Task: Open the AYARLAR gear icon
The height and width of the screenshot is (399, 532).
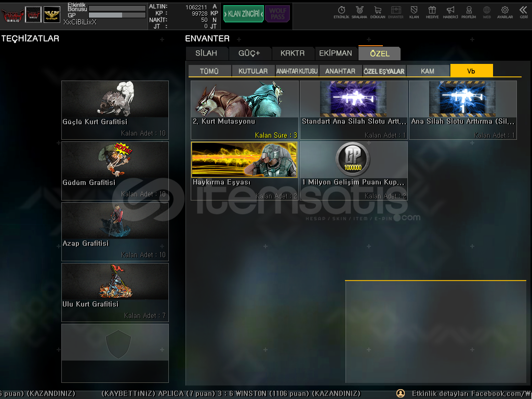Action: pos(505,12)
